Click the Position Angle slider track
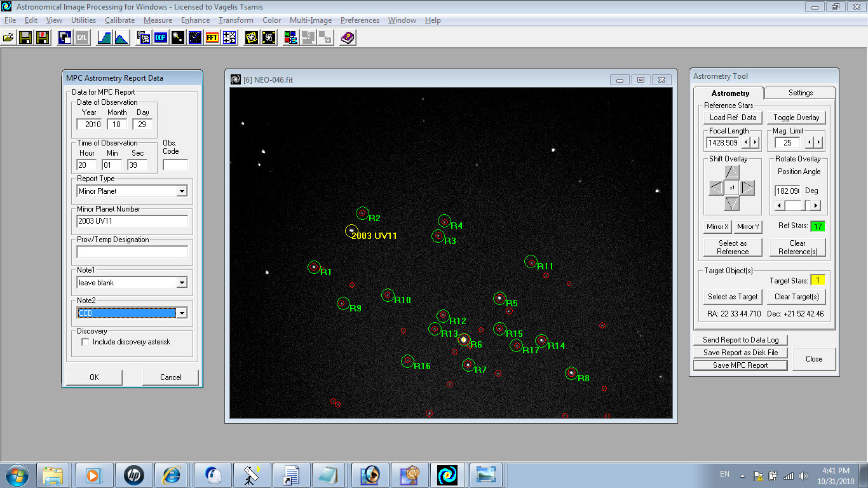868x488 pixels. 794,206
